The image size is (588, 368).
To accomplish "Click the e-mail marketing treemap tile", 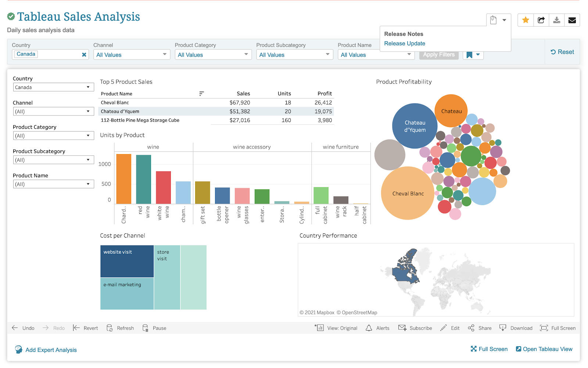I will coord(127,294).
